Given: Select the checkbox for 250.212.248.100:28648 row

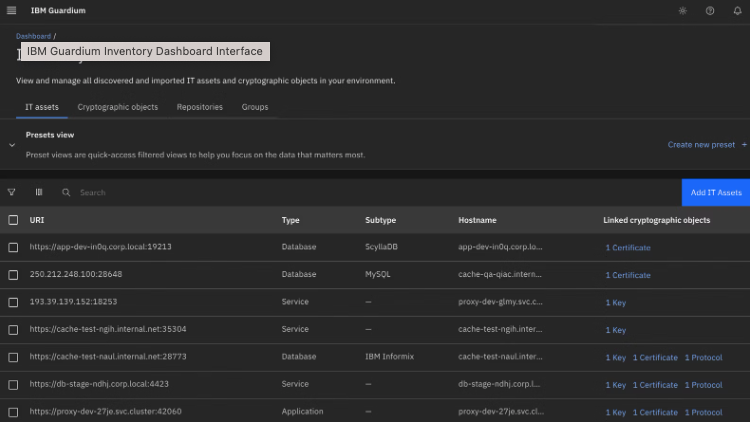Looking at the screenshot, I should click(x=13, y=275).
